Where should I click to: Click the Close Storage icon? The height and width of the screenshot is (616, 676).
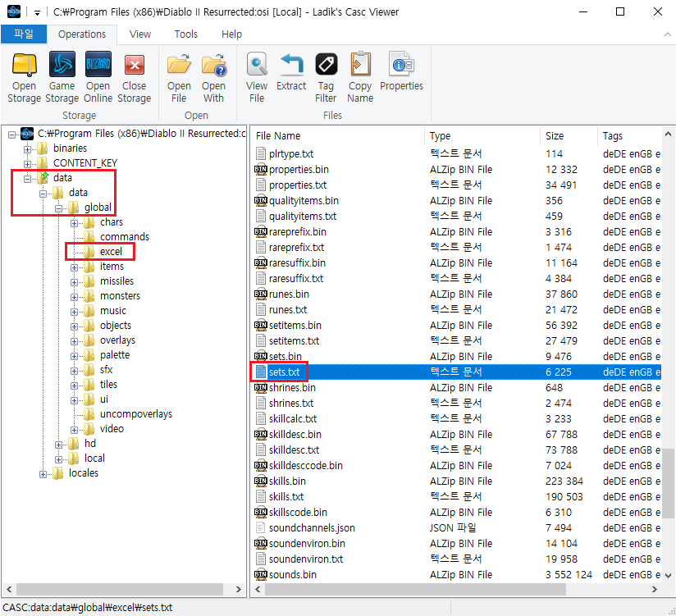pyautogui.click(x=135, y=65)
